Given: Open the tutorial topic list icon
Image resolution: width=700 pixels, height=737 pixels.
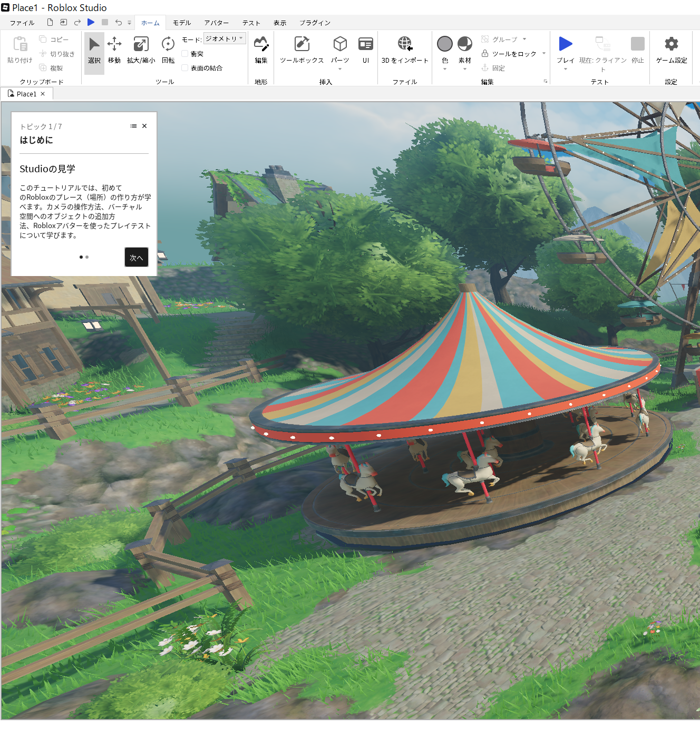Looking at the screenshot, I should 133,126.
